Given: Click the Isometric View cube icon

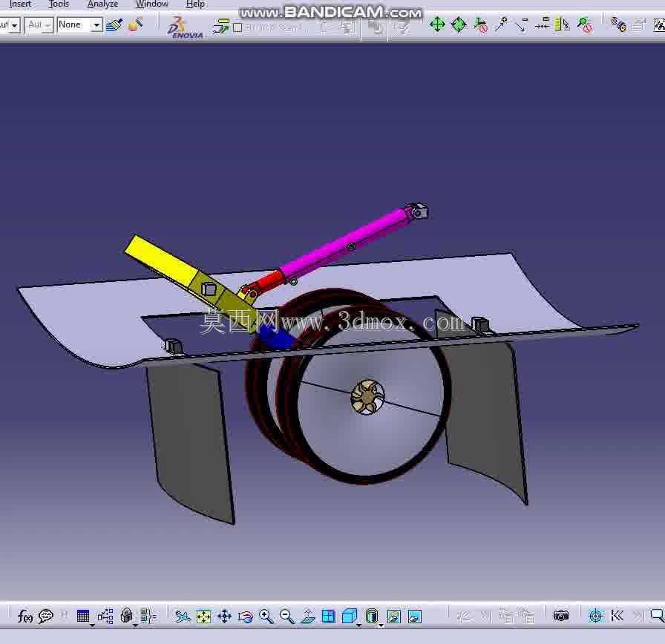Looking at the screenshot, I should 349,616.
